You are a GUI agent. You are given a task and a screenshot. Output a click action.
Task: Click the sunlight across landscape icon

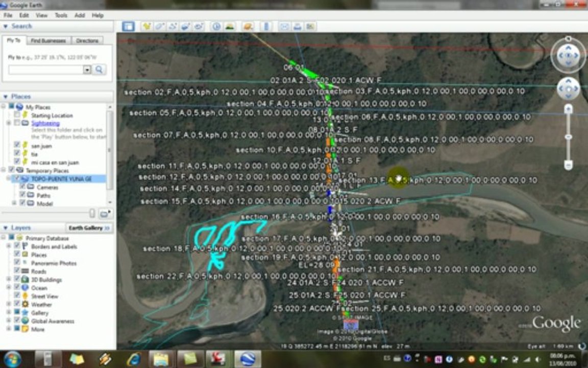(230, 26)
